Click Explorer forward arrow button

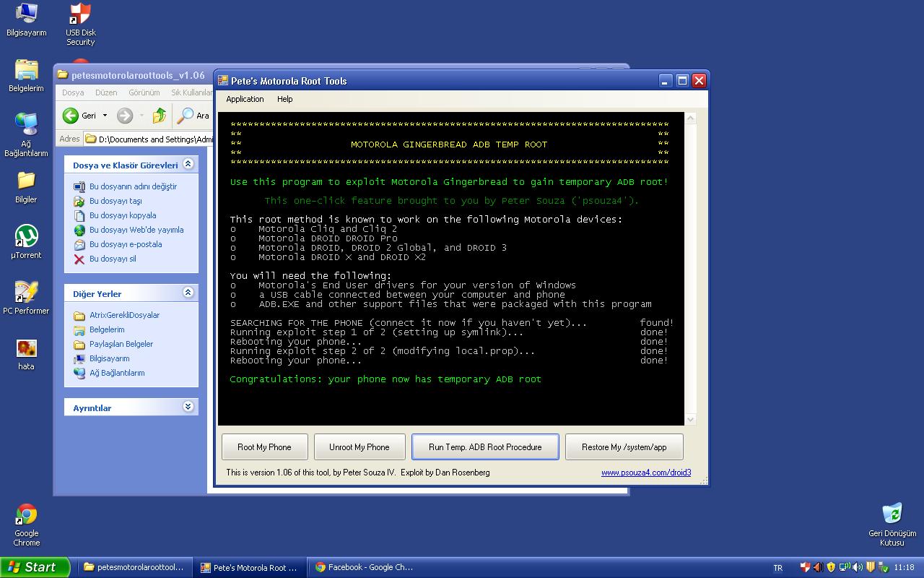(x=125, y=116)
